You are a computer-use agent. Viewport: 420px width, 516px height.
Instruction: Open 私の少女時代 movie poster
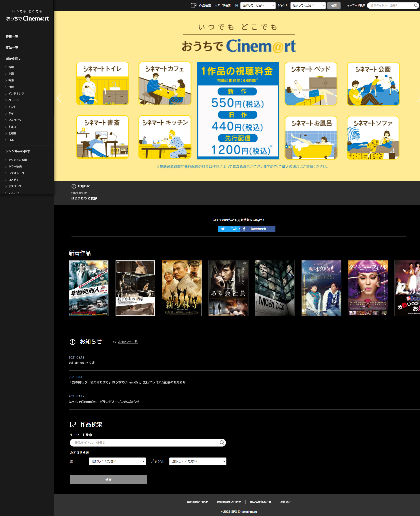tap(321, 288)
